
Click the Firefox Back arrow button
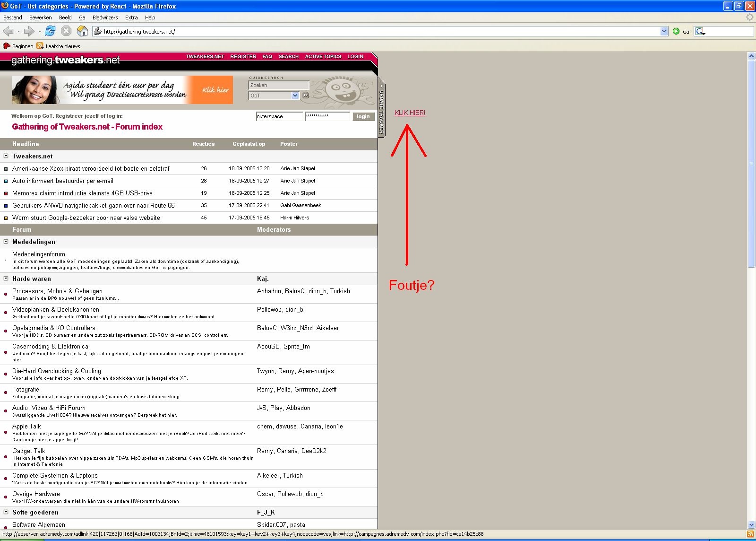tap(8, 31)
